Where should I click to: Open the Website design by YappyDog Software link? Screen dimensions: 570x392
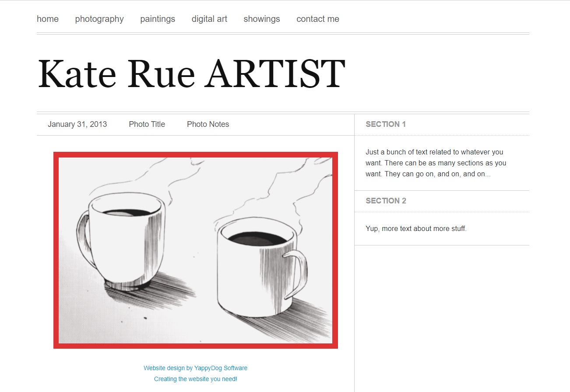pyautogui.click(x=195, y=368)
